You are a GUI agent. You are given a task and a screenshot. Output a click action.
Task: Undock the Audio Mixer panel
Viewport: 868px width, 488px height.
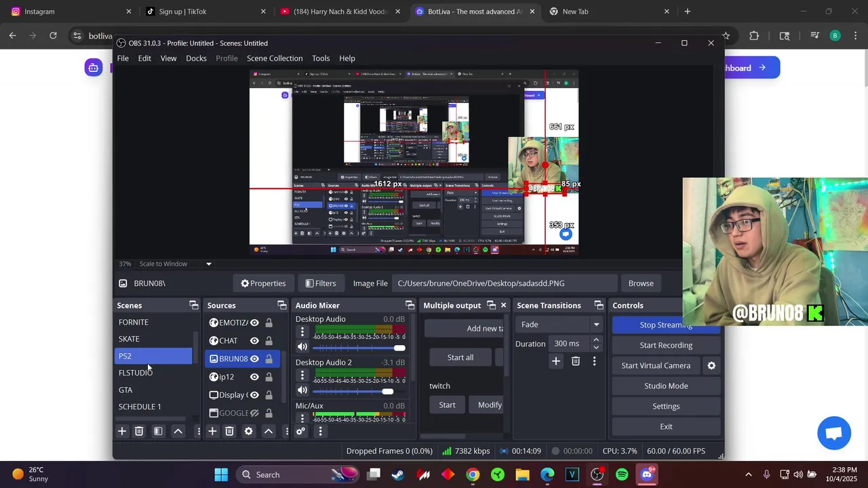(x=410, y=305)
